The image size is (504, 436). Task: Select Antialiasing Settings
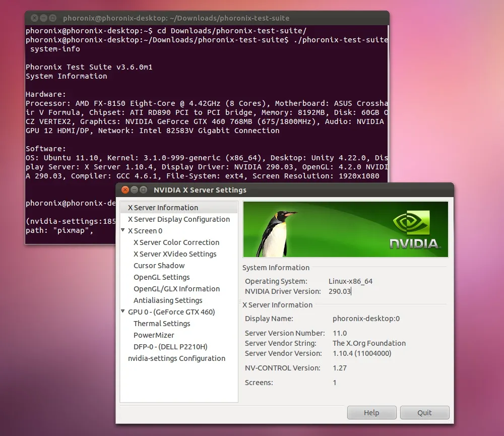(x=168, y=300)
